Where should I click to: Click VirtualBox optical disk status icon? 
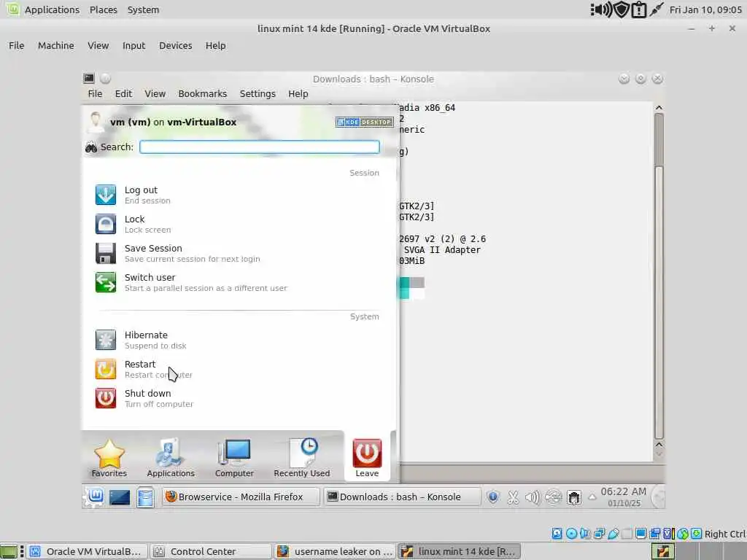(x=571, y=533)
